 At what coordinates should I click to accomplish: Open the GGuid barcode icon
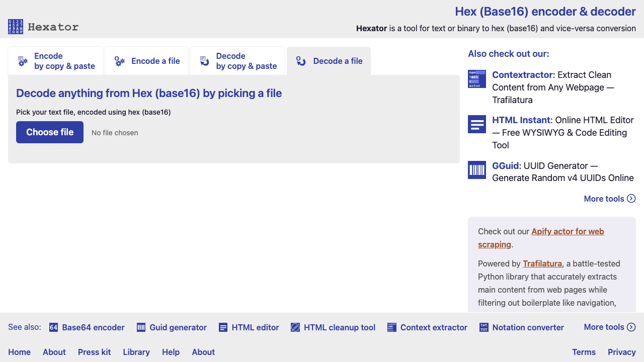(x=477, y=170)
